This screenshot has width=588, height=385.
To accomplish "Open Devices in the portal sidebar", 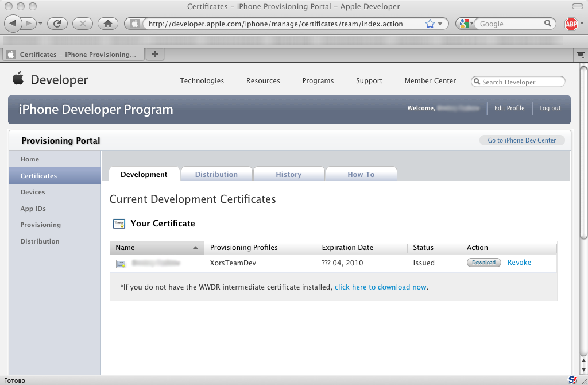I will [x=55, y=192].
